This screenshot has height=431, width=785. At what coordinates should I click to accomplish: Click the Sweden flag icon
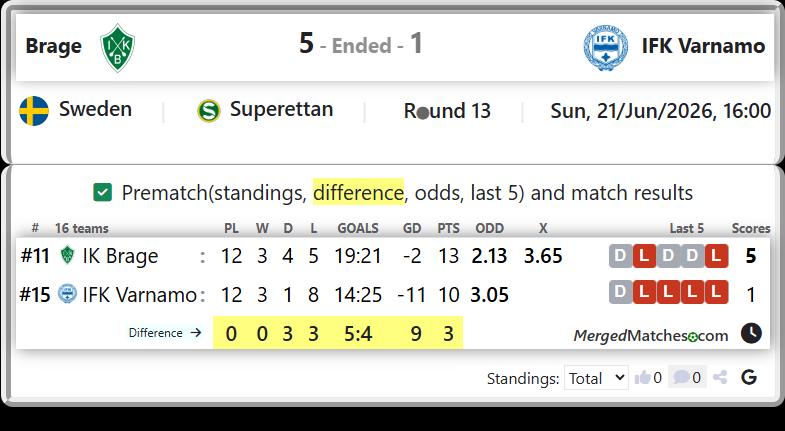pos(34,111)
